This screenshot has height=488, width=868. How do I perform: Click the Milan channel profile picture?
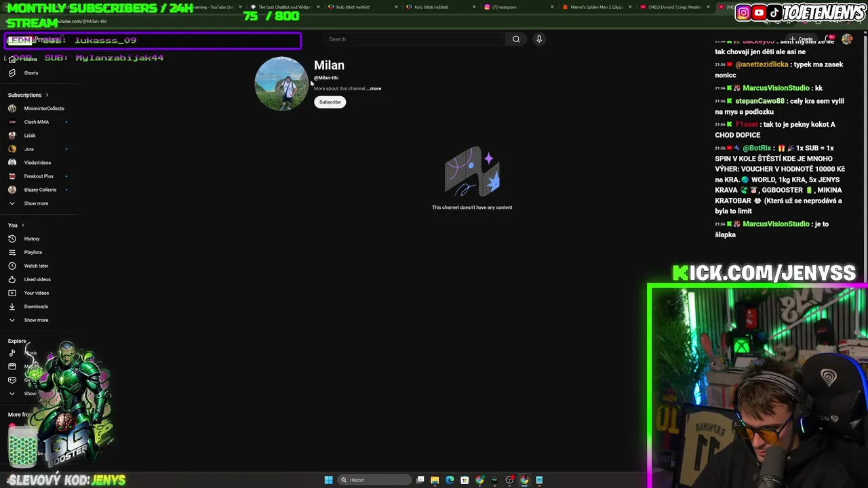coord(281,83)
